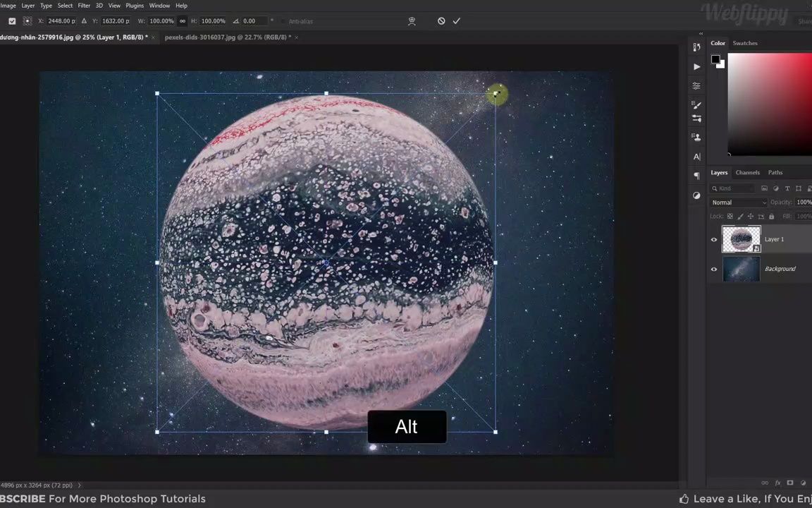This screenshot has height=508, width=812.
Task: Switch to warp mode icon in options bar
Action: coord(412,21)
